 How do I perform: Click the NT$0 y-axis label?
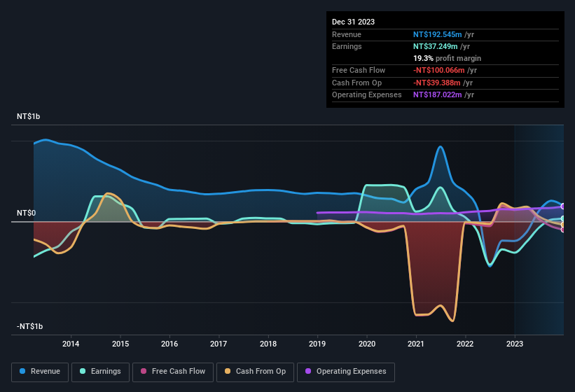click(26, 213)
